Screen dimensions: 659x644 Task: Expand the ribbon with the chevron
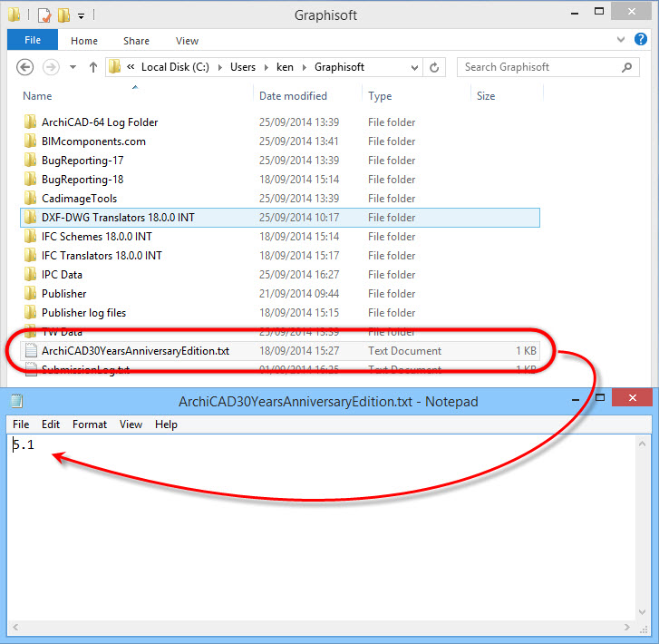click(x=621, y=40)
